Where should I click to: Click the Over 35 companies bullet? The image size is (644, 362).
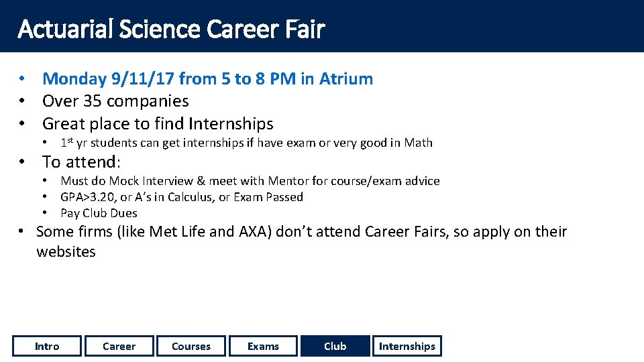tap(115, 101)
